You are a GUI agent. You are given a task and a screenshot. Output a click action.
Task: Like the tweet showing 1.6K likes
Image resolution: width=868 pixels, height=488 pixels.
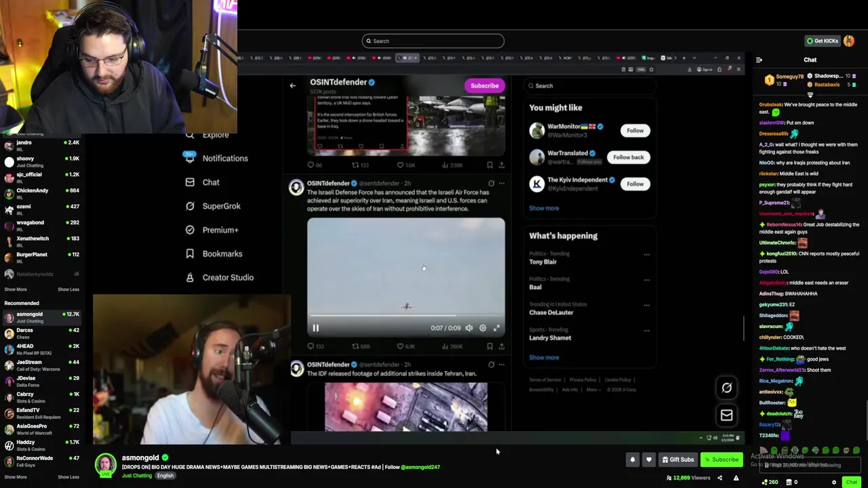click(405, 165)
